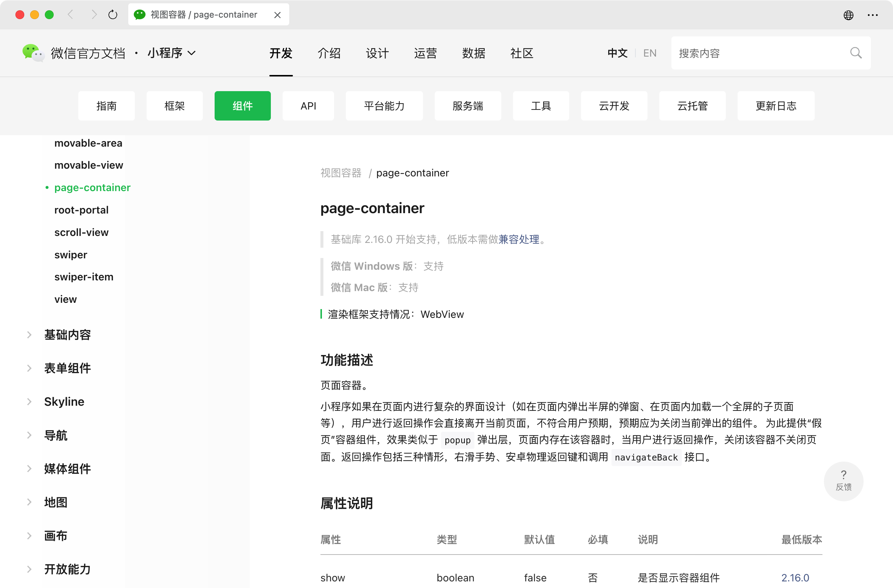893x588 pixels.
Task: Close the page-container browser tab
Action: click(277, 15)
